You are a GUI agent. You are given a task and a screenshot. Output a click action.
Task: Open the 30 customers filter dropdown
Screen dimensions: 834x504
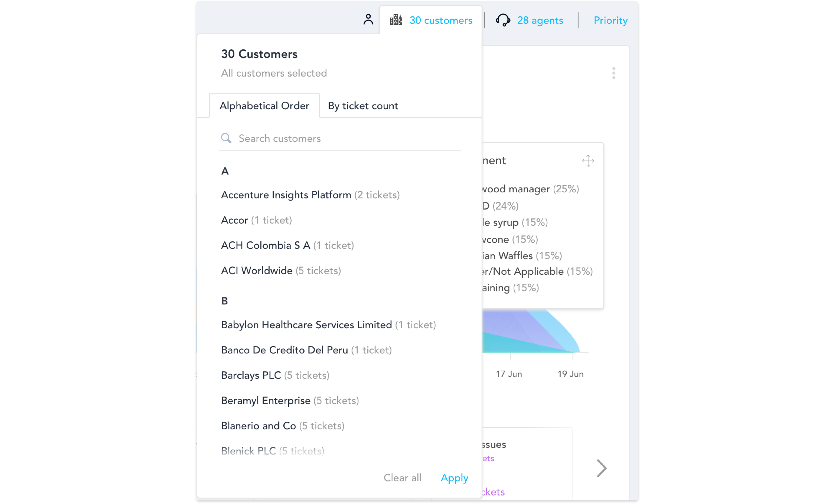click(x=441, y=20)
